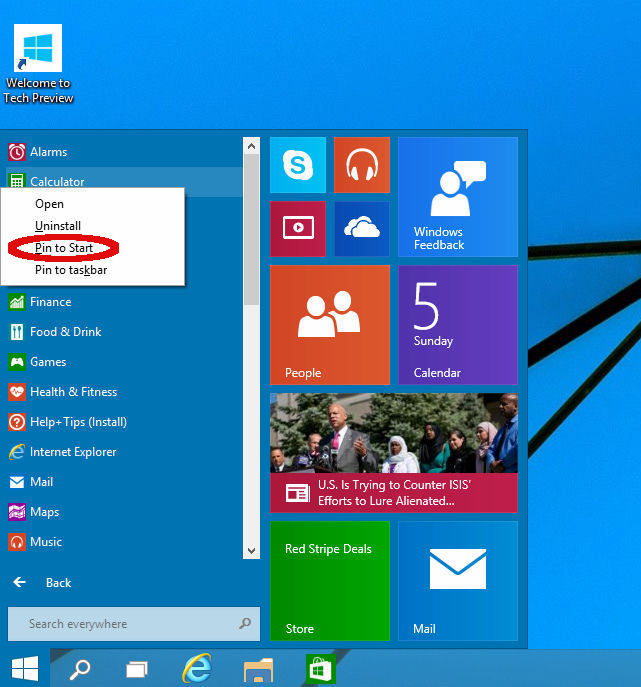Screen dimensions: 641x687
Task: Click the Back arrow icon
Action: point(19,582)
